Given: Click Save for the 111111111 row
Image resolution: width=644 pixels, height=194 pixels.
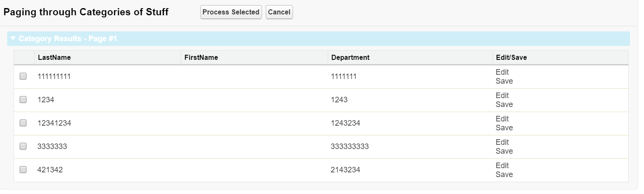Looking at the screenshot, I should pos(504,81).
